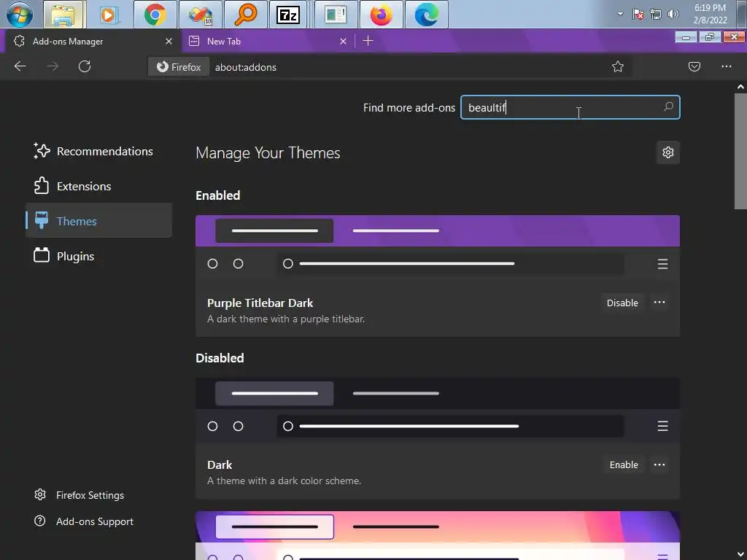Switch to the New Tab tab
The height and width of the screenshot is (560, 747).
(x=267, y=42)
